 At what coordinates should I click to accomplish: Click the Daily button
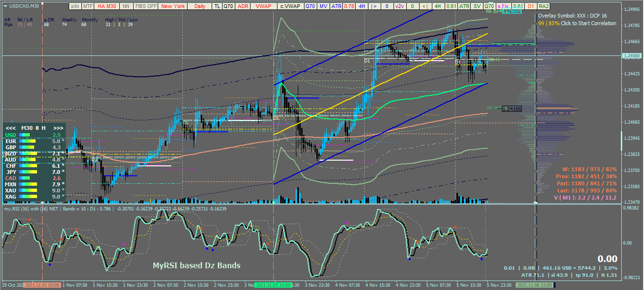tap(200, 7)
